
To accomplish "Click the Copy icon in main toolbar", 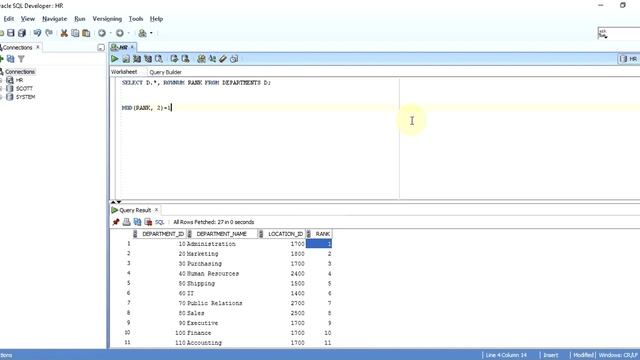I will [75, 33].
